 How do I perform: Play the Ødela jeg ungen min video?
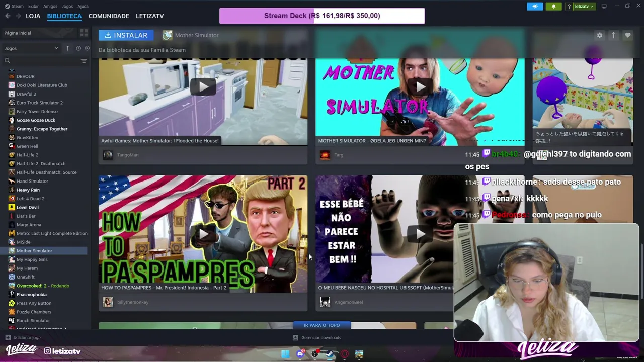420,86
